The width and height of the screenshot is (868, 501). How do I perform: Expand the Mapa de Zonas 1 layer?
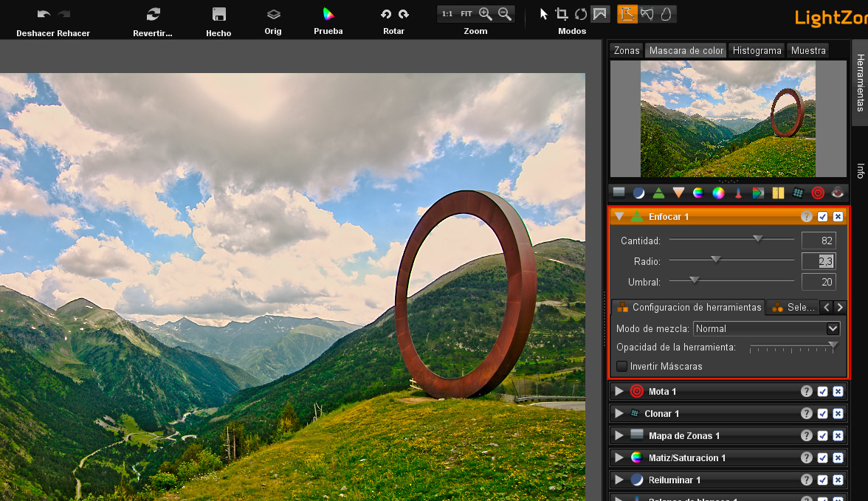pos(619,435)
